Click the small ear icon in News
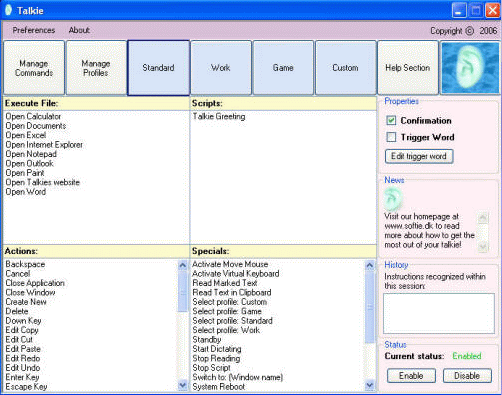 [393, 198]
